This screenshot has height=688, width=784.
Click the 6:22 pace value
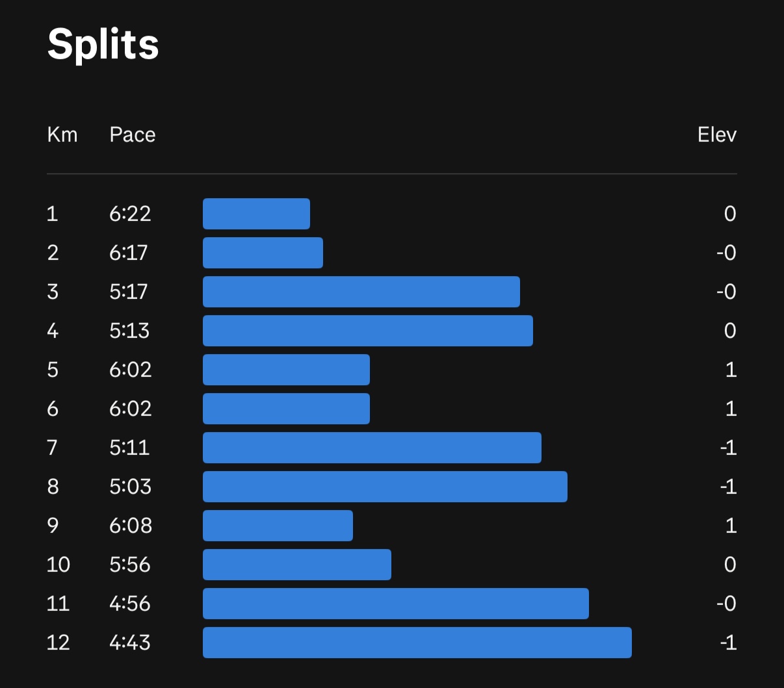130,214
